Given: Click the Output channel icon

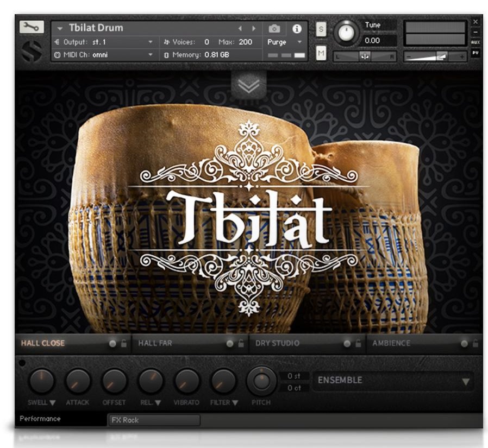Looking at the screenshot, I should click(57, 42).
